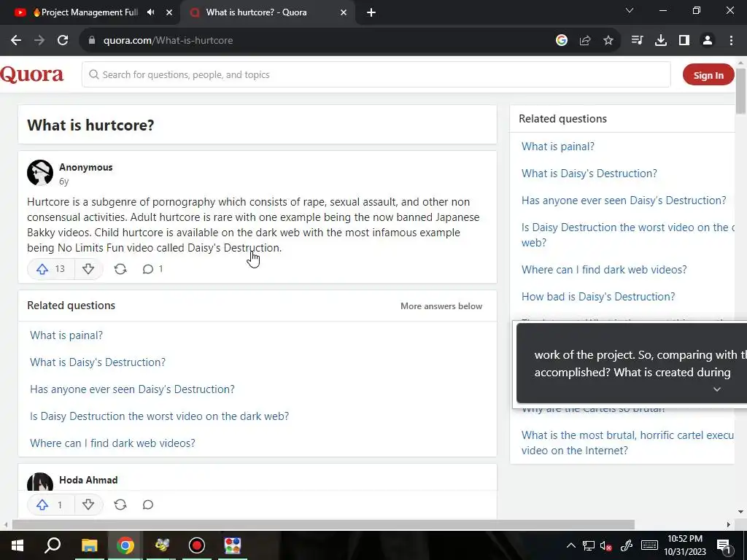
Task: Open the colorful app icon in taskbar
Action: coord(233,545)
